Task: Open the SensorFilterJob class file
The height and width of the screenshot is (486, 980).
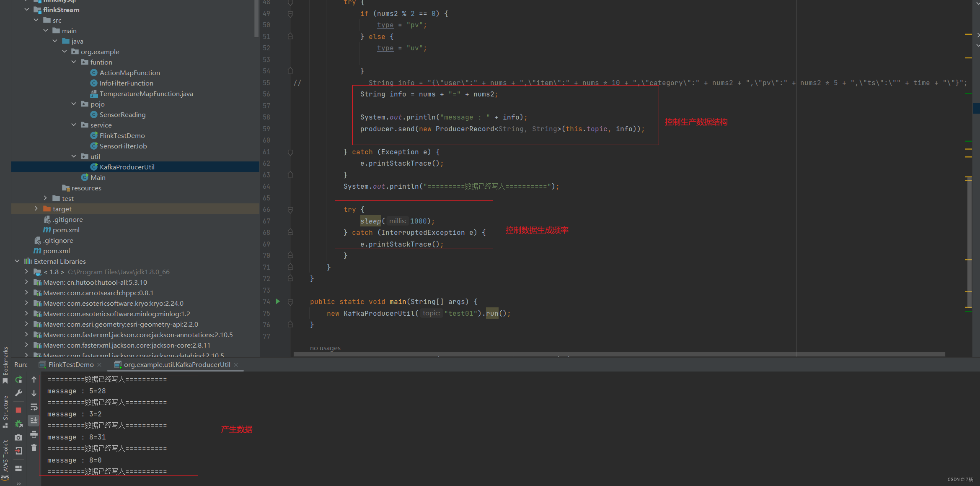Action: pyautogui.click(x=123, y=146)
